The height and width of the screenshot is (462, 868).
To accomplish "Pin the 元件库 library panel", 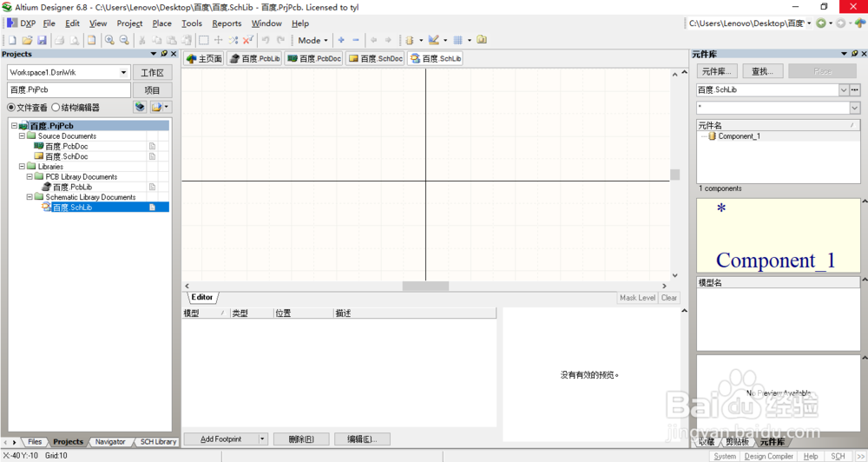I will [x=855, y=54].
